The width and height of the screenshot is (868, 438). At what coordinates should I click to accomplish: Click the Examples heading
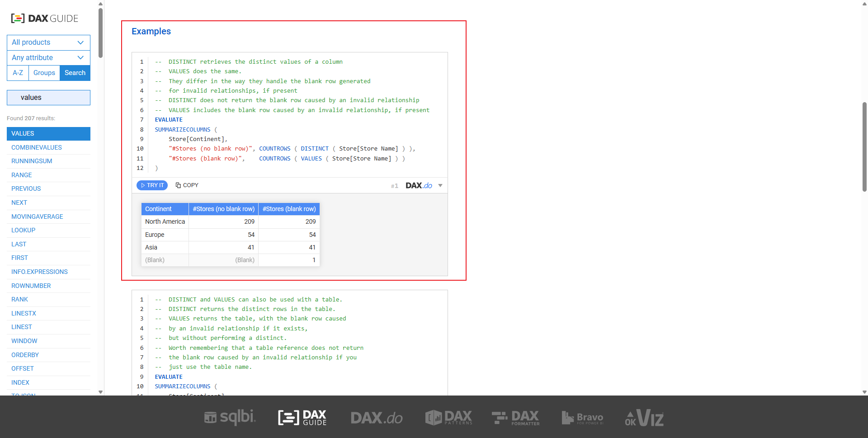click(151, 32)
